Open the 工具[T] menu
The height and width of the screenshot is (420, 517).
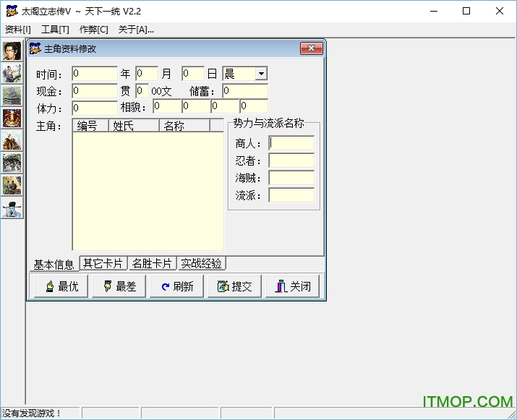tap(55, 30)
